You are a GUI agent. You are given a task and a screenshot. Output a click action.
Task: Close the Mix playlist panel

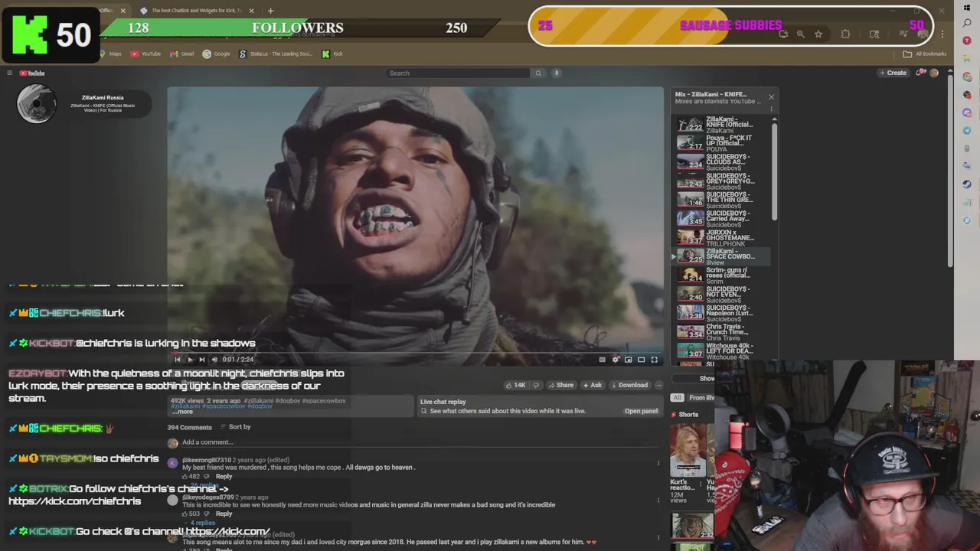(771, 96)
